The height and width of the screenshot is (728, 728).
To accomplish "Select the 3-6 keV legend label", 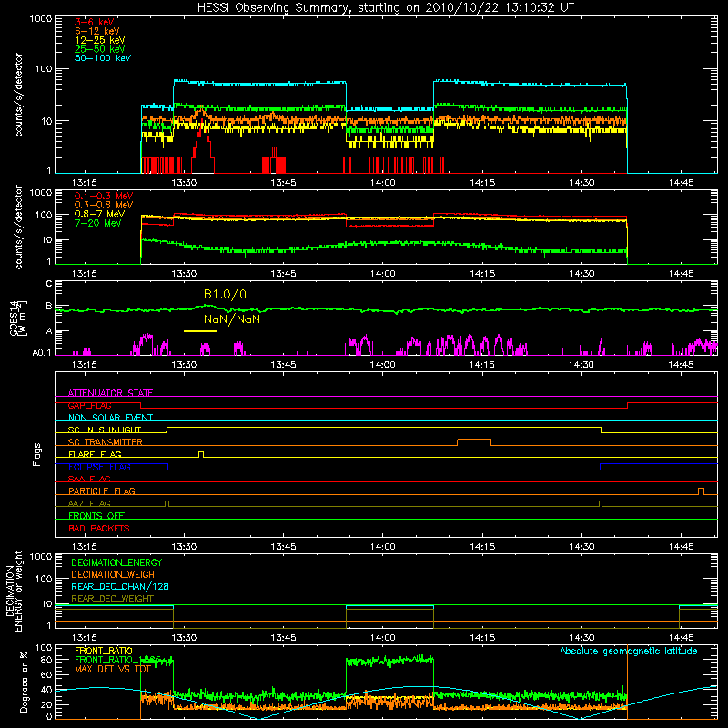I will [x=95, y=22].
